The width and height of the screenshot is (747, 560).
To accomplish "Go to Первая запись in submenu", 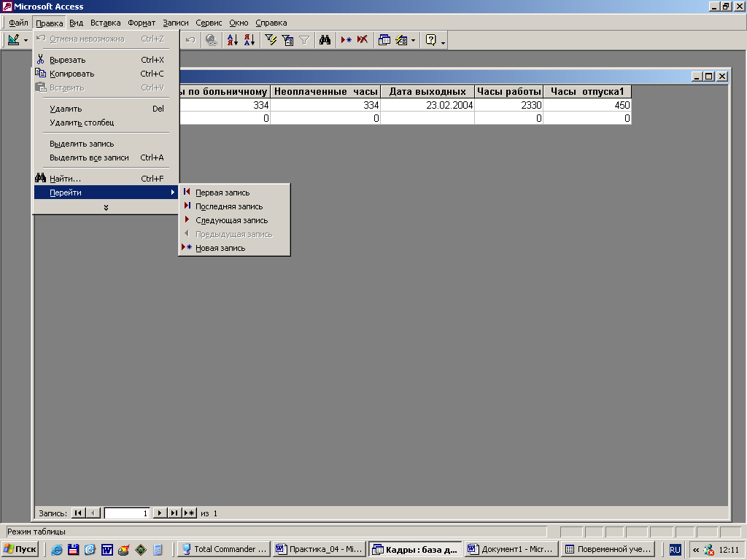I will 234,192.
